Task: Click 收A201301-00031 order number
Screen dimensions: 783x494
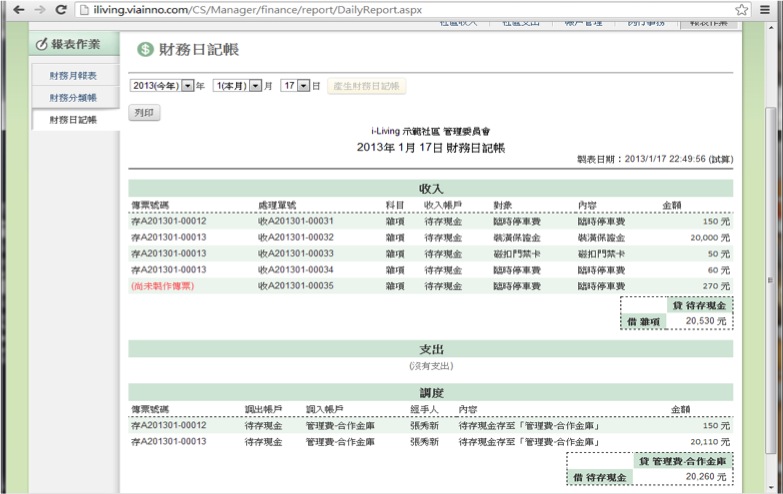Action: (x=296, y=221)
